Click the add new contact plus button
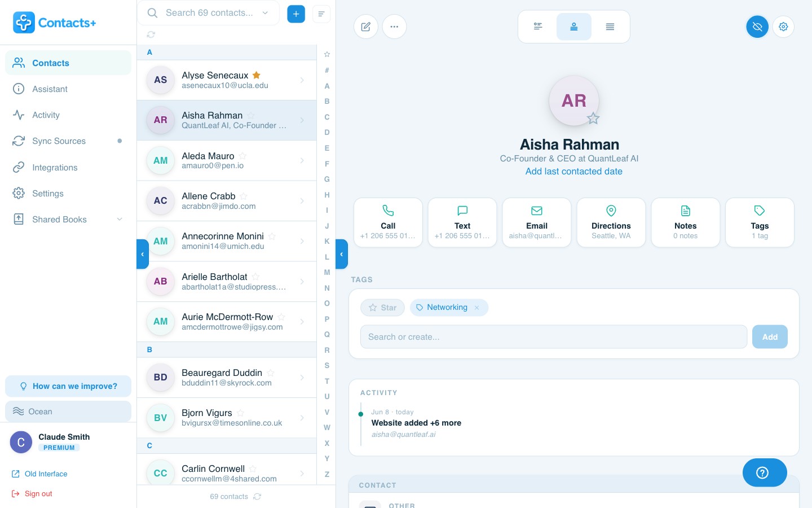Screen dimensions: 812x508 pos(296,14)
